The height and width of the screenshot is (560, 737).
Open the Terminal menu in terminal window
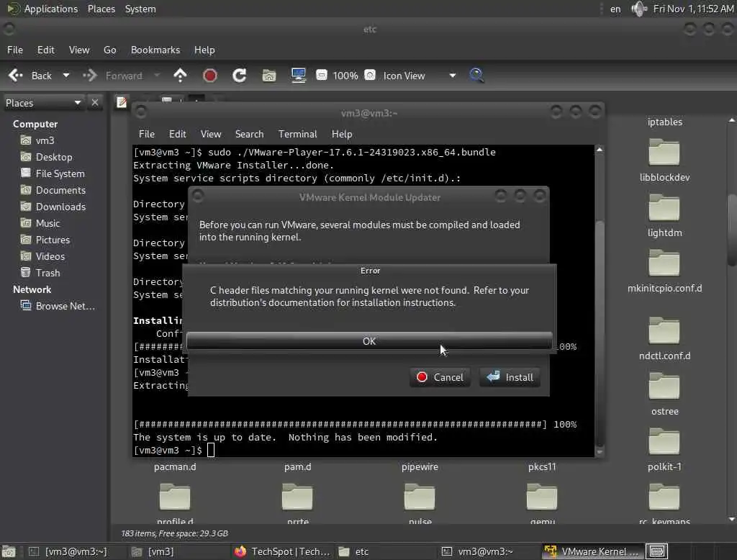[x=297, y=134]
